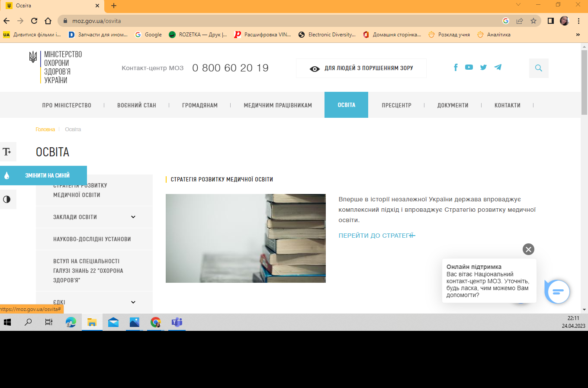
Task: Click the YouTube icon in header
Action: point(469,67)
